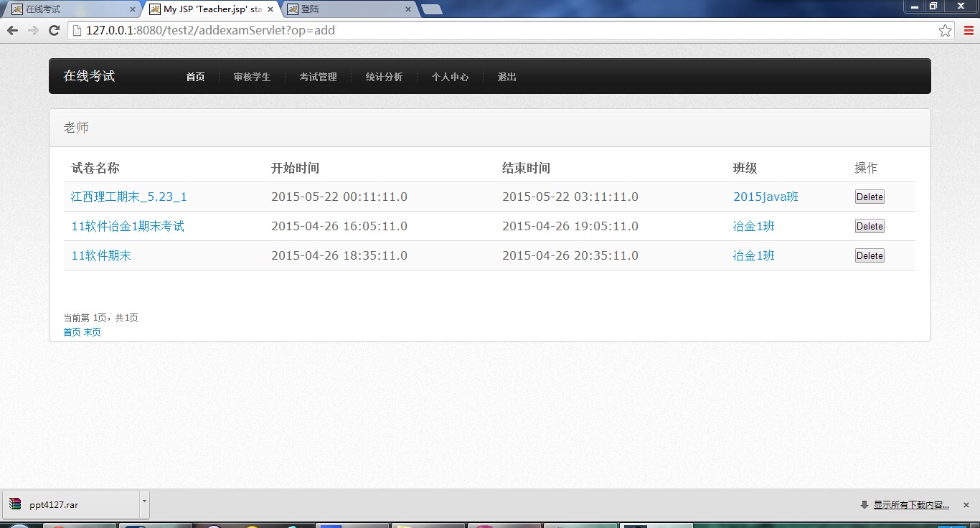Screen dimensions: 980x528
Task: Go back with browser back arrow
Action: click(x=12, y=30)
